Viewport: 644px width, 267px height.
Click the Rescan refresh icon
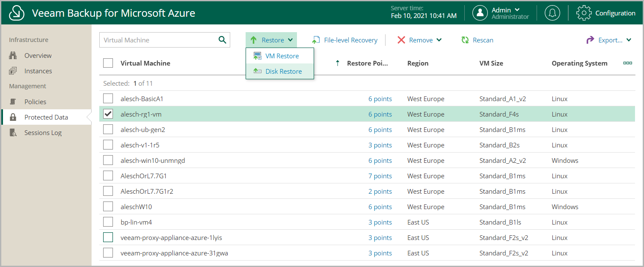point(465,40)
